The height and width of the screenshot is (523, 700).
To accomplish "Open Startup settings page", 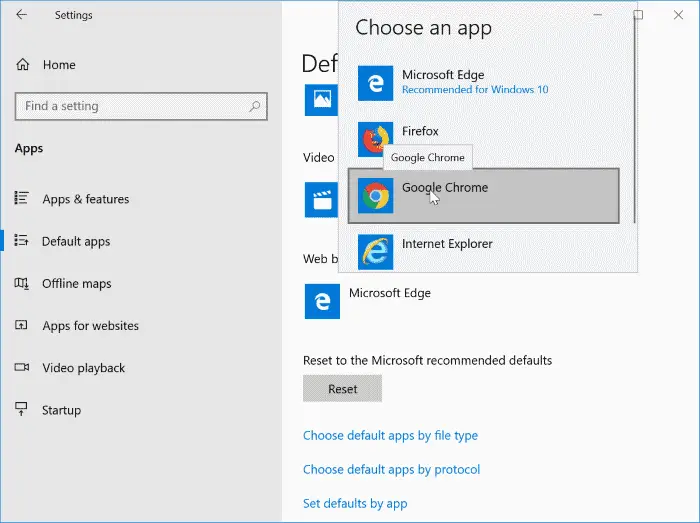I will click(62, 410).
